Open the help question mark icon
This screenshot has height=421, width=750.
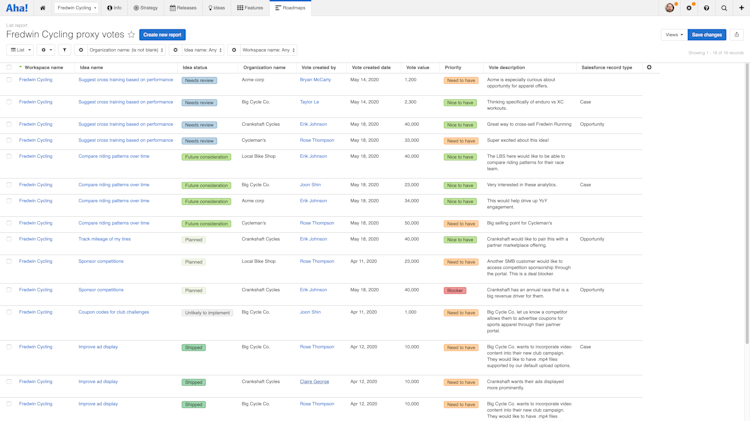point(706,8)
